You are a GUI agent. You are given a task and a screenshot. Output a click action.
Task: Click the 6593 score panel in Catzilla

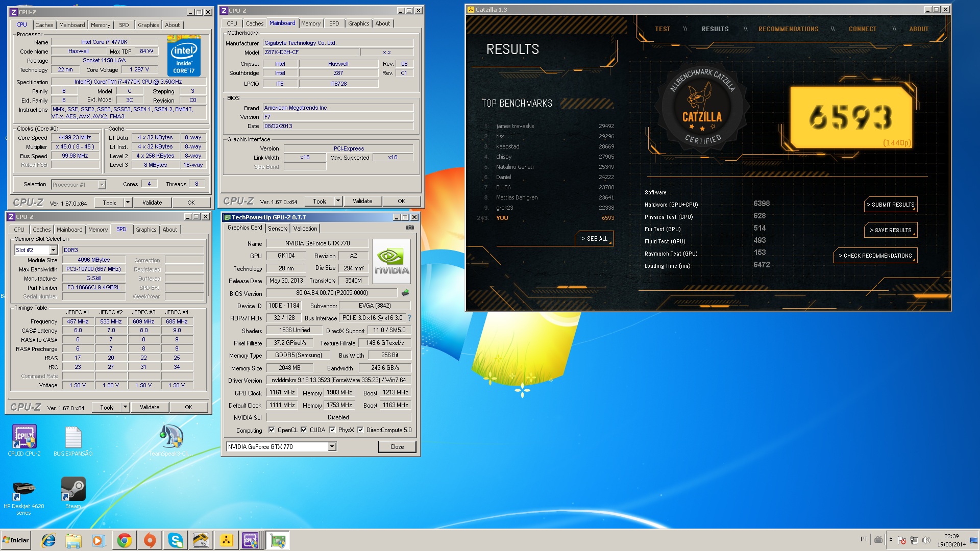click(851, 117)
